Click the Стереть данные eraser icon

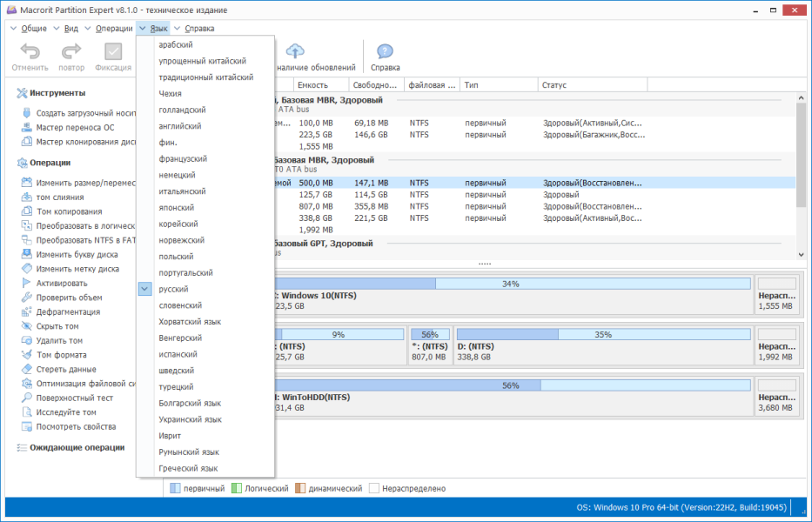tap(26, 369)
